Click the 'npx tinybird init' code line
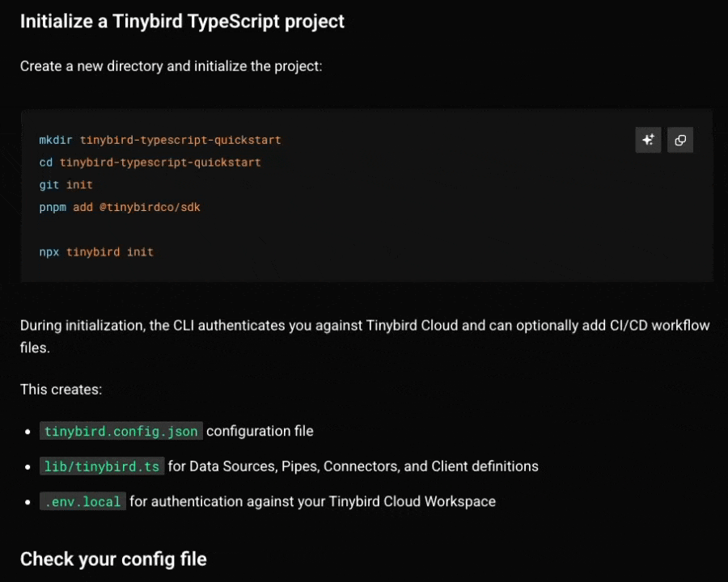 click(x=96, y=252)
